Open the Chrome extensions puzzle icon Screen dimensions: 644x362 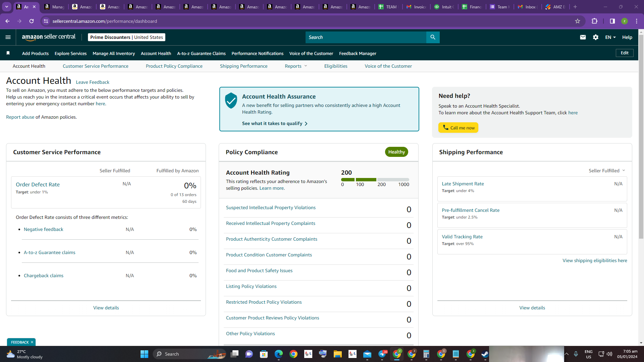(x=594, y=21)
